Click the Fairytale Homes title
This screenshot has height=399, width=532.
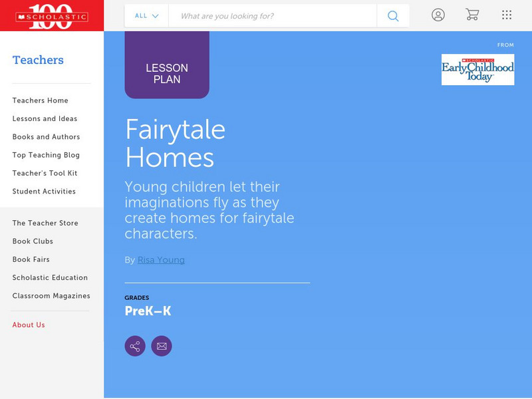pos(175,143)
